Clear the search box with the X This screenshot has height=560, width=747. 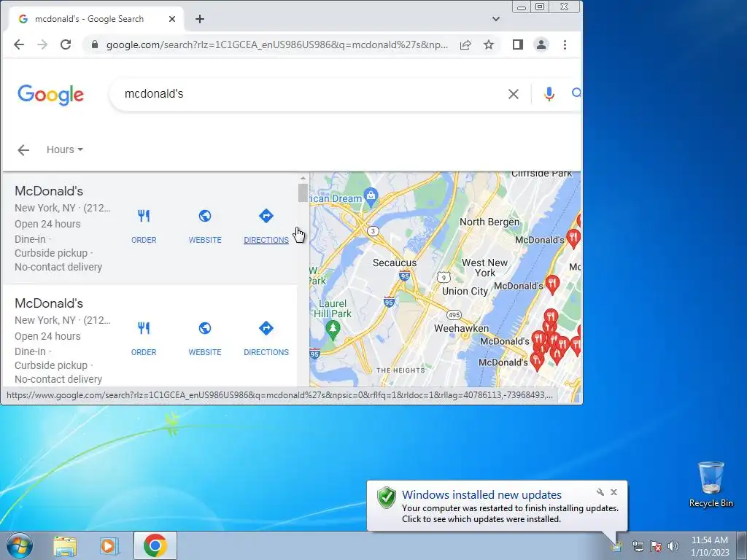[513, 94]
